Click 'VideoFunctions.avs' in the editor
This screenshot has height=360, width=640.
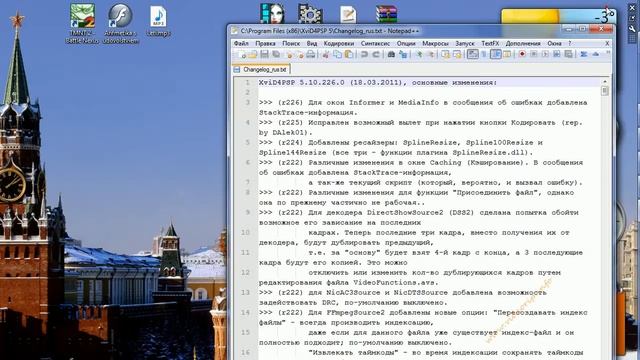[396, 282]
